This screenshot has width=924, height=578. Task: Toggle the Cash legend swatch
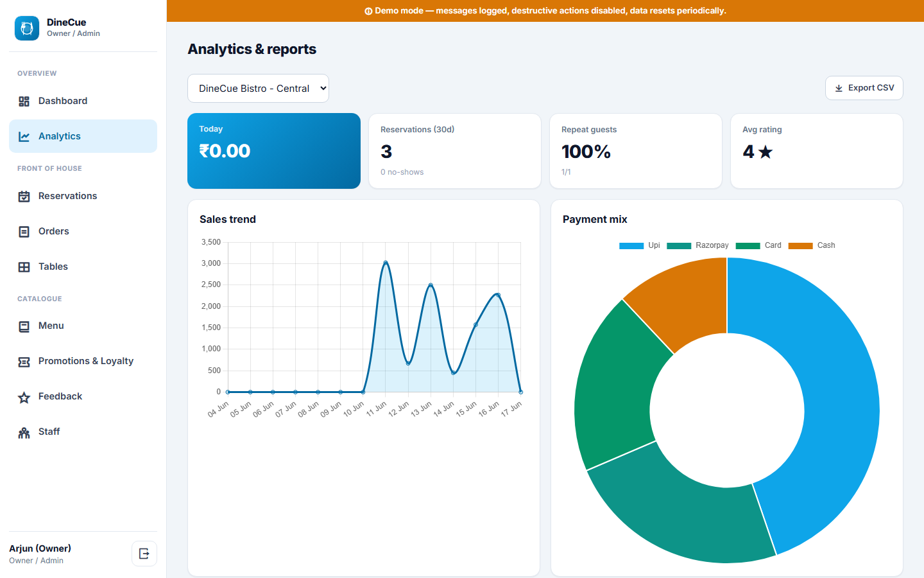click(800, 245)
